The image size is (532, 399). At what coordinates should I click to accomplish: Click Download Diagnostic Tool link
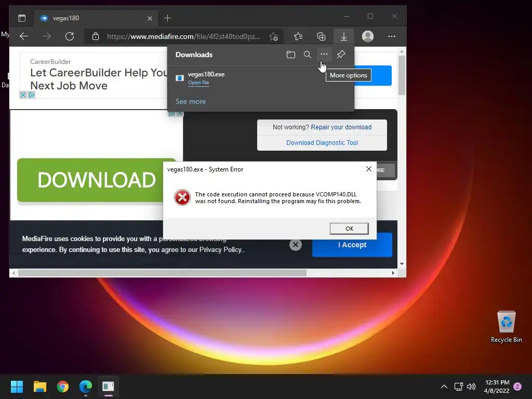(x=322, y=143)
